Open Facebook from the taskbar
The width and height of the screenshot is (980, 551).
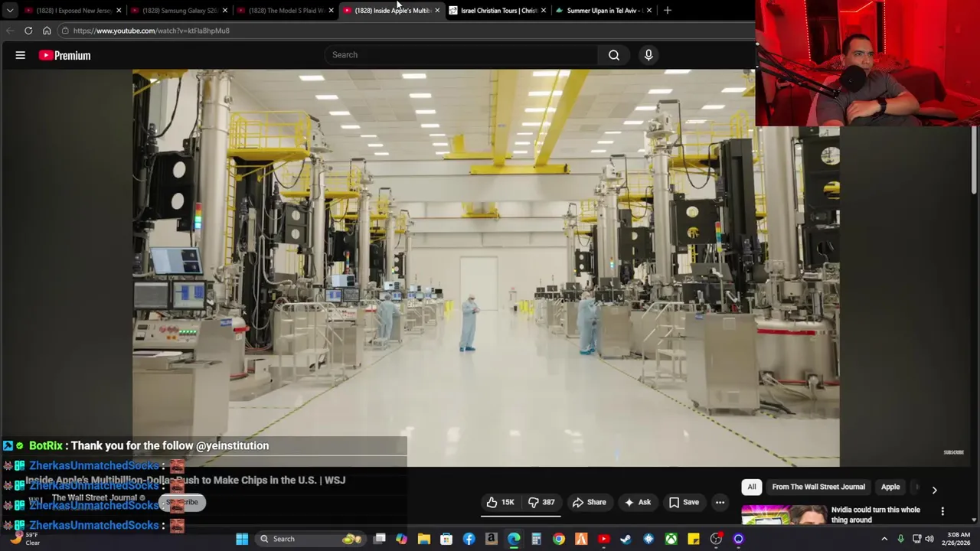469,539
